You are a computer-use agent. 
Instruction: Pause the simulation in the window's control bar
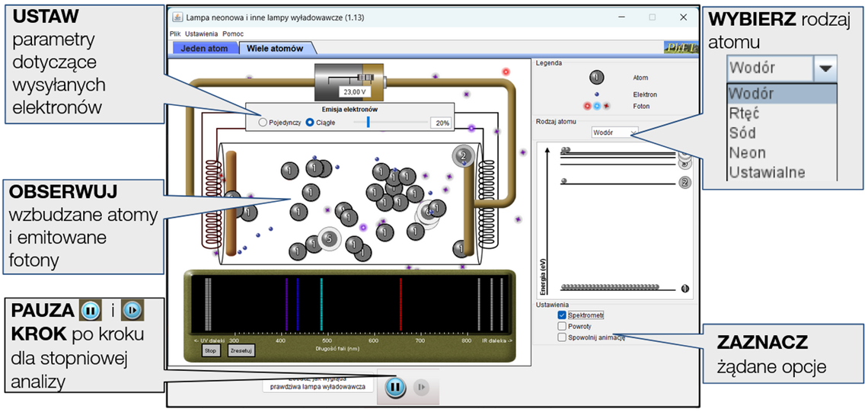pyautogui.click(x=394, y=387)
